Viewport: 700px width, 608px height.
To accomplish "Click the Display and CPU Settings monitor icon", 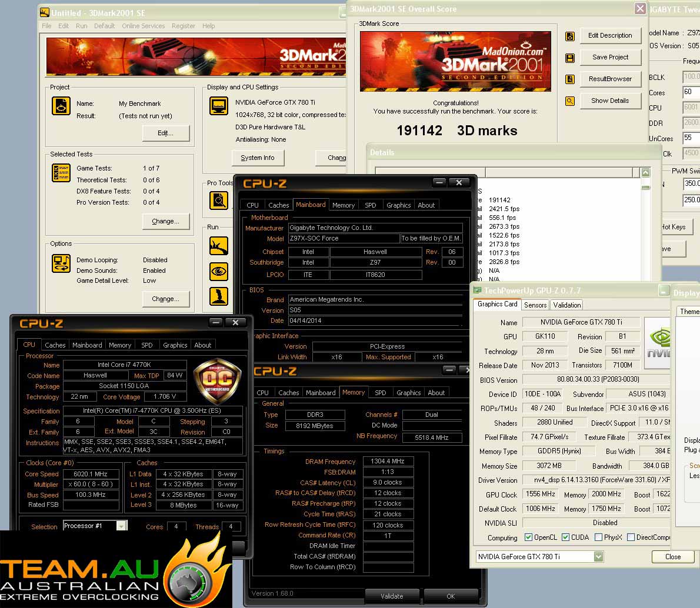I will (x=219, y=106).
